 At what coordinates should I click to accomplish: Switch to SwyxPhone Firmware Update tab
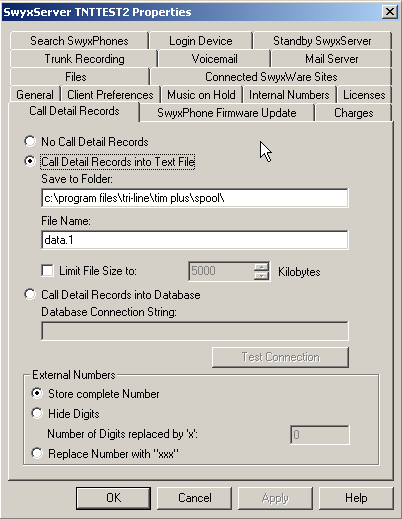click(x=227, y=113)
